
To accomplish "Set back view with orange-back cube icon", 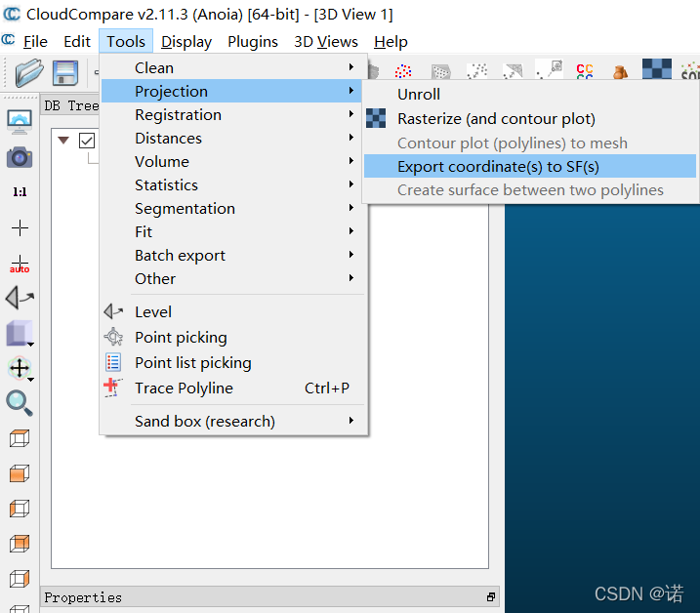I will [20, 544].
